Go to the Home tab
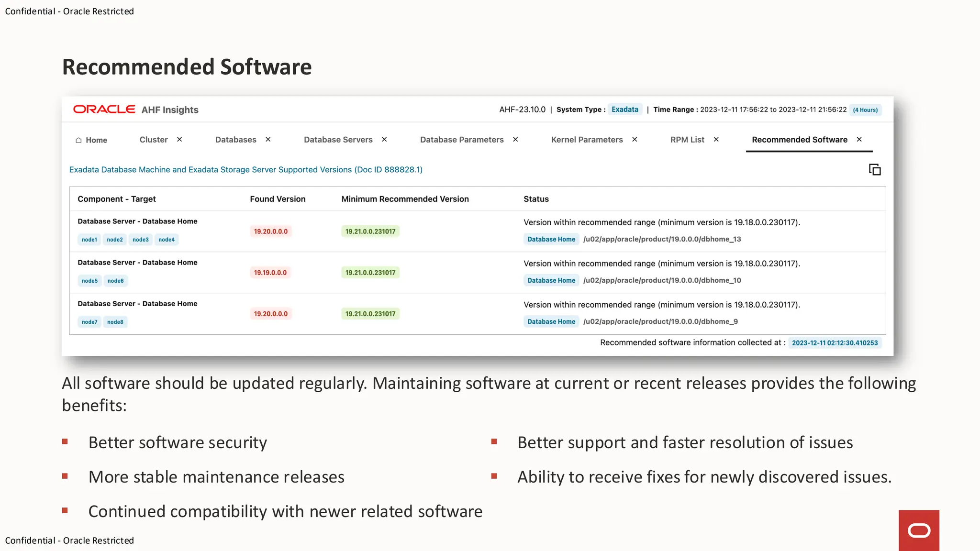This screenshot has height=551, width=980. pyautogui.click(x=96, y=140)
